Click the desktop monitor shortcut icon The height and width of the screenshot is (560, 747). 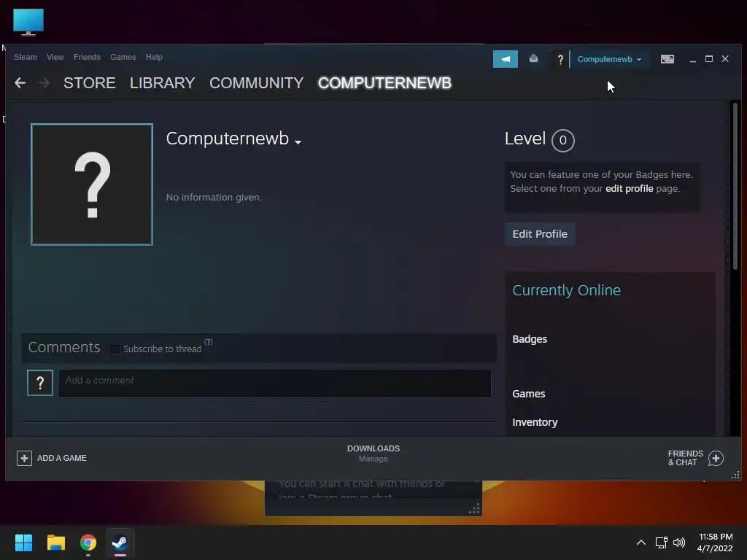[28, 22]
